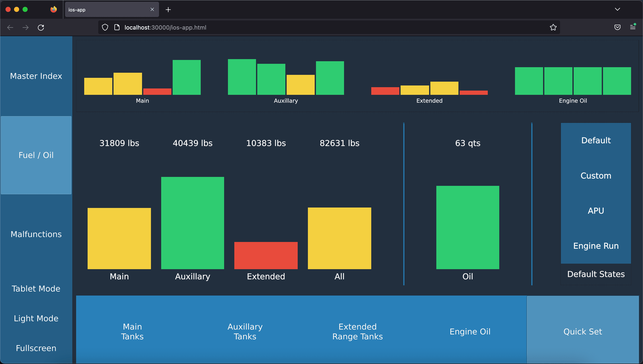Go to the Malfunctions section
This screenshot has height=364, width=643.
(x=36, y=234)
